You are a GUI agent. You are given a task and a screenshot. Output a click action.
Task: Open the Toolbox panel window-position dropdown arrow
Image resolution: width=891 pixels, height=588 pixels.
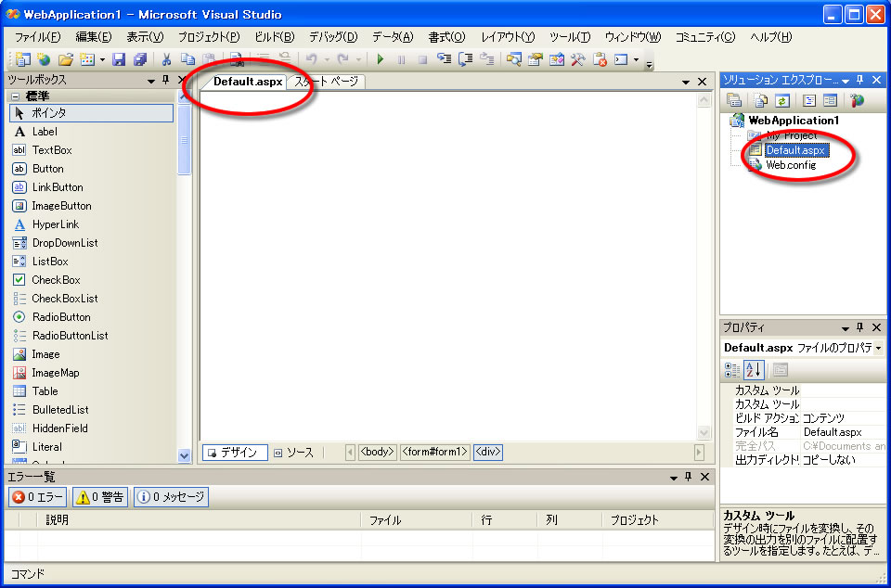coord(150,82)
